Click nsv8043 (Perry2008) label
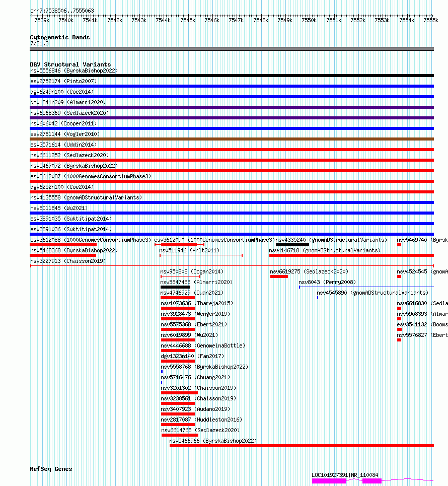The height and width of the screenshot is (486, 448). (x=327, y=282)
